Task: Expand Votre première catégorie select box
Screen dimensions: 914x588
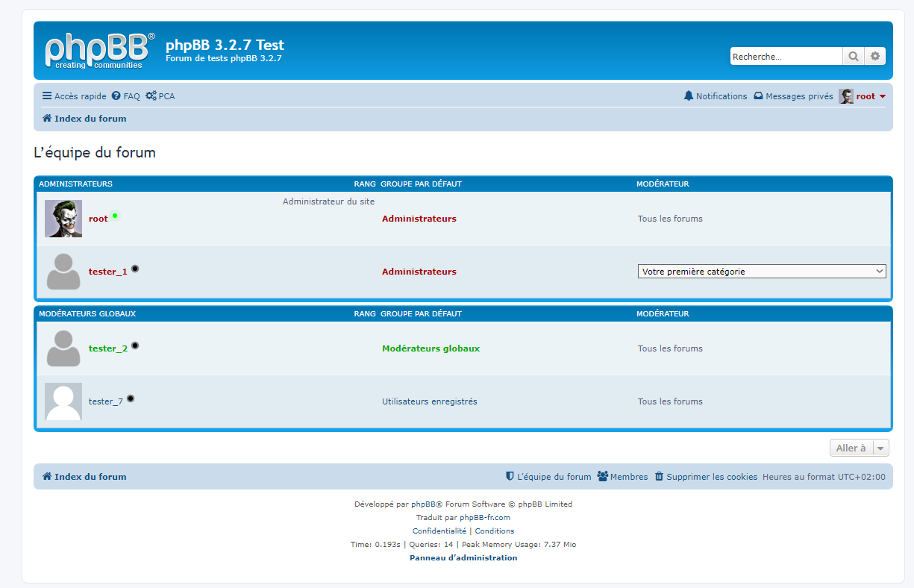Action: (x=761, y=272)
